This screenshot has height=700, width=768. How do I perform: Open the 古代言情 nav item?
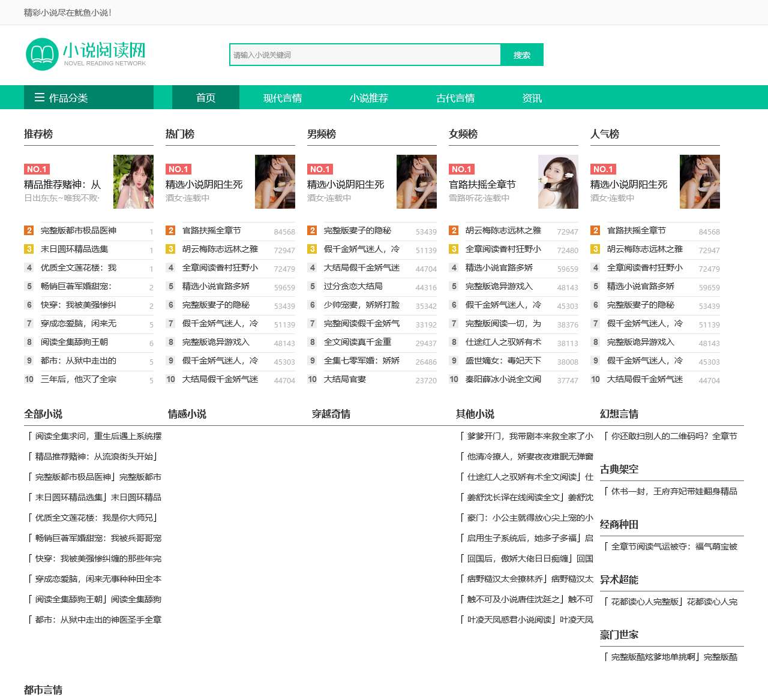(x=455, y=98)
